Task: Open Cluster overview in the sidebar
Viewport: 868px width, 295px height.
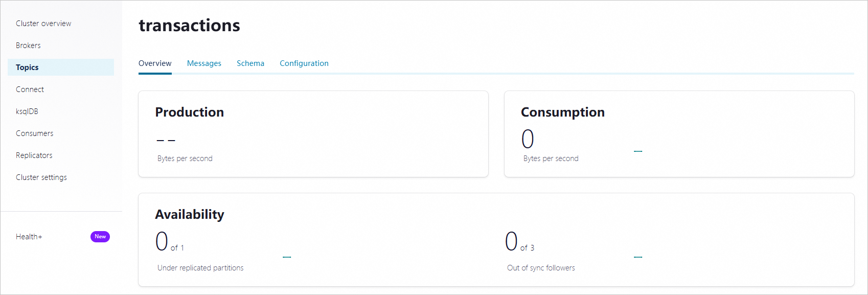Action: pyautogui.click(x=43, y=23)
